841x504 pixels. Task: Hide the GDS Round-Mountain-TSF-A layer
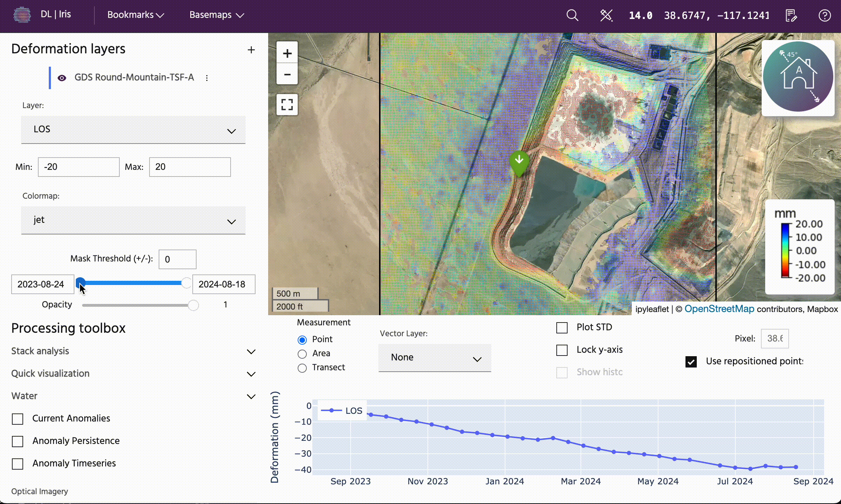coord(62,78)
